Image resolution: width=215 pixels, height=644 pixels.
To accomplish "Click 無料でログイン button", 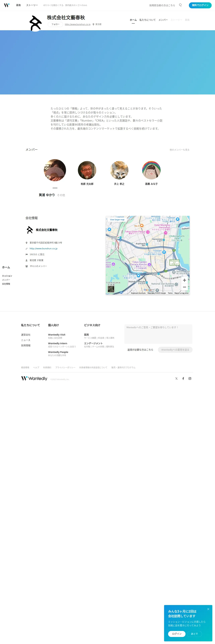I will (200, 5).
